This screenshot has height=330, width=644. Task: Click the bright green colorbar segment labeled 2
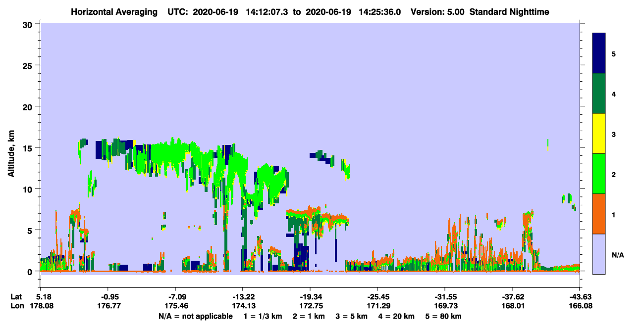[x=599, y=174]
